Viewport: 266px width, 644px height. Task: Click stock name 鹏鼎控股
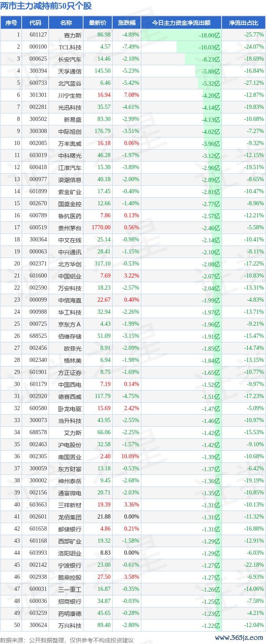coord(70,577)
